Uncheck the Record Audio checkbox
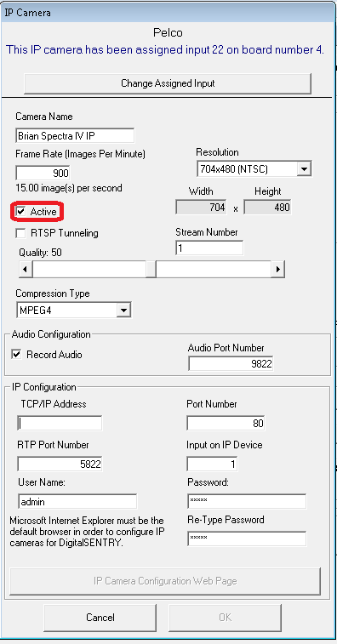 pyautogui.click(x=16, y=355)
